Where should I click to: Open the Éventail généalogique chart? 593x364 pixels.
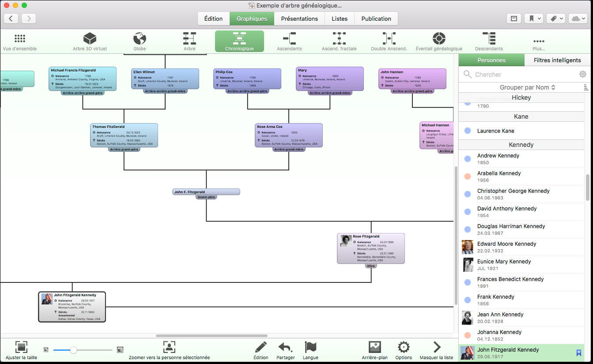point(439,42)
